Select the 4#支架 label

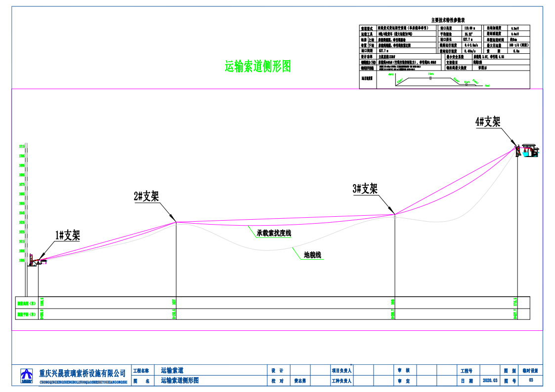488,122
